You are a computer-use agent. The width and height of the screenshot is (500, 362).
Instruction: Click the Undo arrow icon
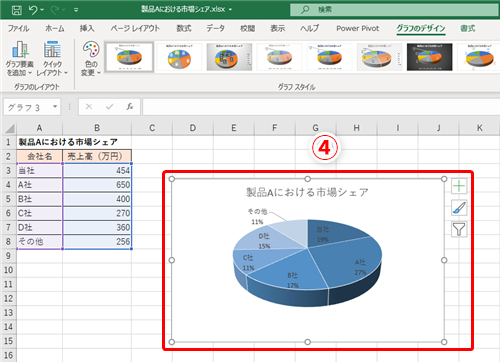(x=33, y=10)
